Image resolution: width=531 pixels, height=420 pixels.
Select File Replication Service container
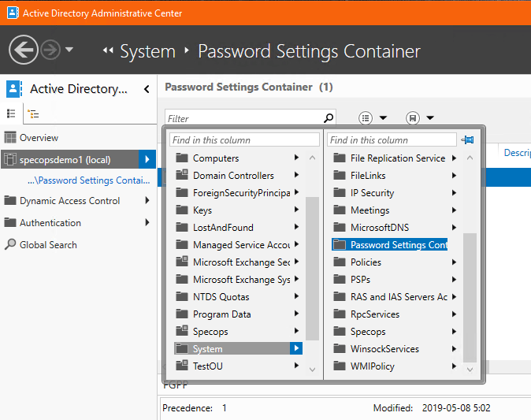click(x=398, y=158)
